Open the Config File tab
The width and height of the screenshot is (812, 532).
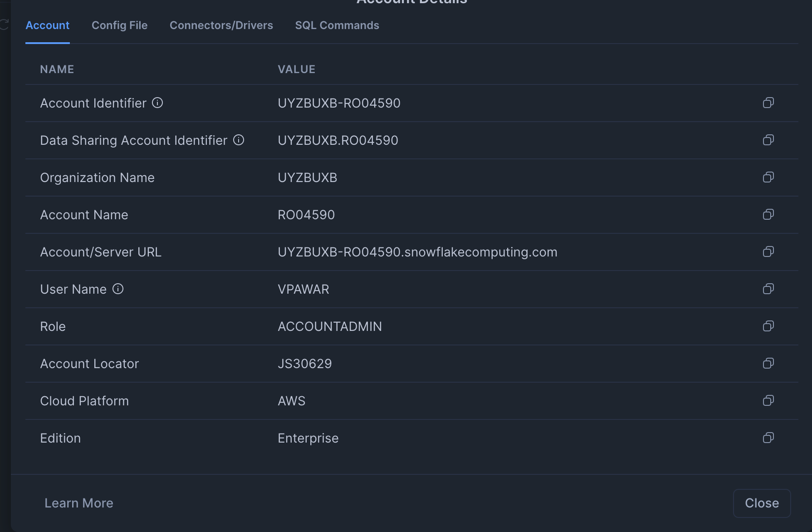point(120,25)
